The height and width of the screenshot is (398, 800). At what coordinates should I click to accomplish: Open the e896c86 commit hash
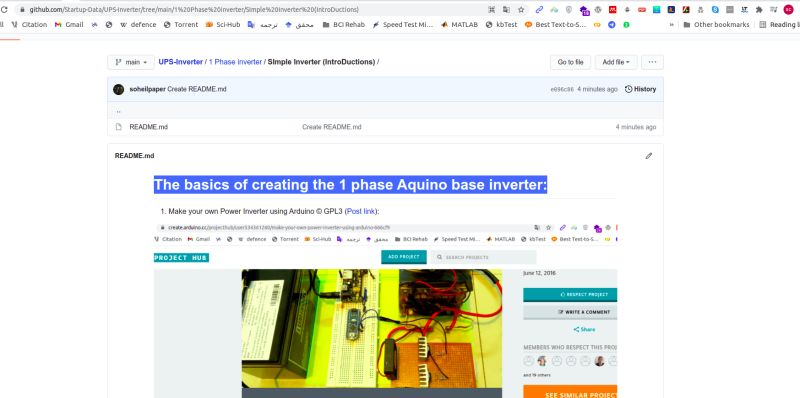(x=562, y=89)
